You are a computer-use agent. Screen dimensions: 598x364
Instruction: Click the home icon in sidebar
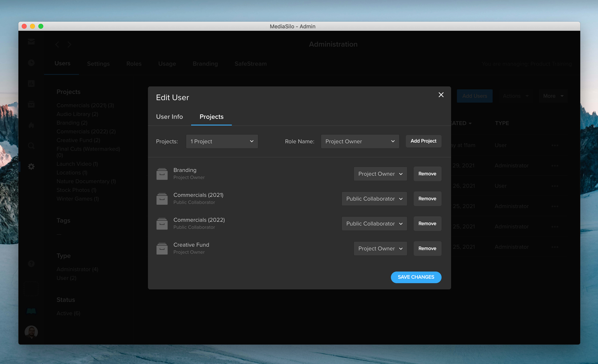coord(31,125)
